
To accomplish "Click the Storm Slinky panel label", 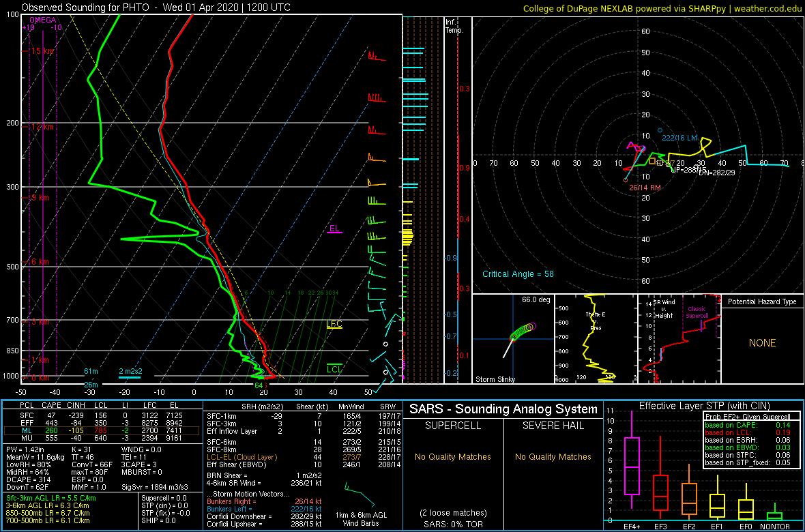I will [x=495, y=379].
